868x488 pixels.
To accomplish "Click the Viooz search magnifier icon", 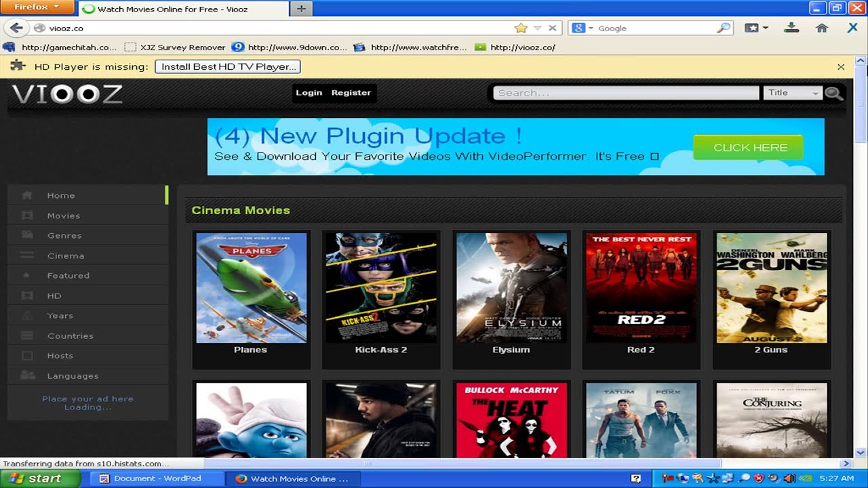I will pyautogui.click(x=833, y=93).
